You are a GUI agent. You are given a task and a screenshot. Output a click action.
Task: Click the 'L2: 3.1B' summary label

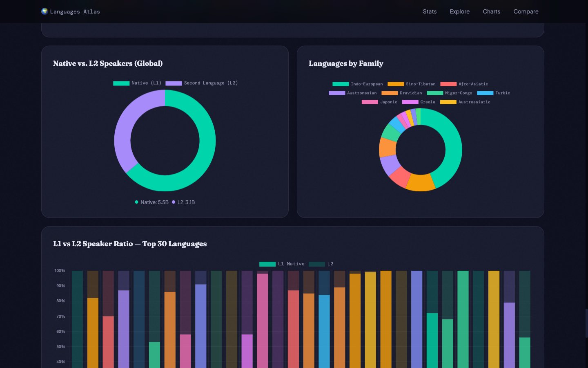183,202
